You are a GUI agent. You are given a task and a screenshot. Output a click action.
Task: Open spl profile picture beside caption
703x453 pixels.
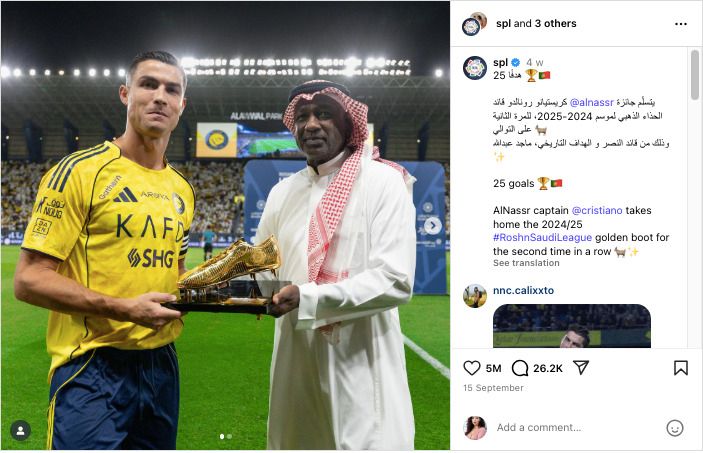click(x=475, y=68)
